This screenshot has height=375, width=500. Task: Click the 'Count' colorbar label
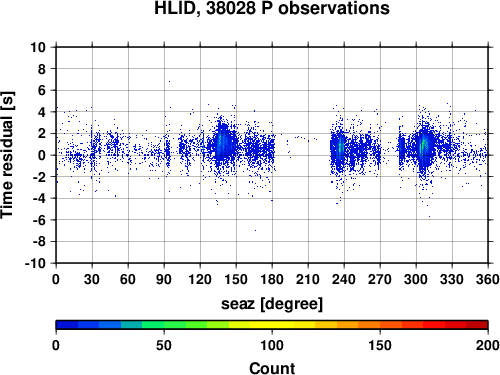click(272, 368)
